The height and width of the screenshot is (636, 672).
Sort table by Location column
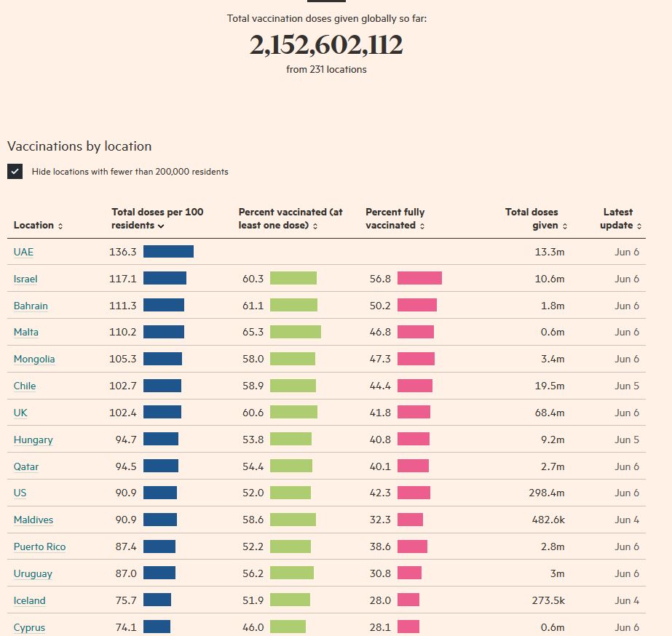pyautogui.click(x=37, y=226)
